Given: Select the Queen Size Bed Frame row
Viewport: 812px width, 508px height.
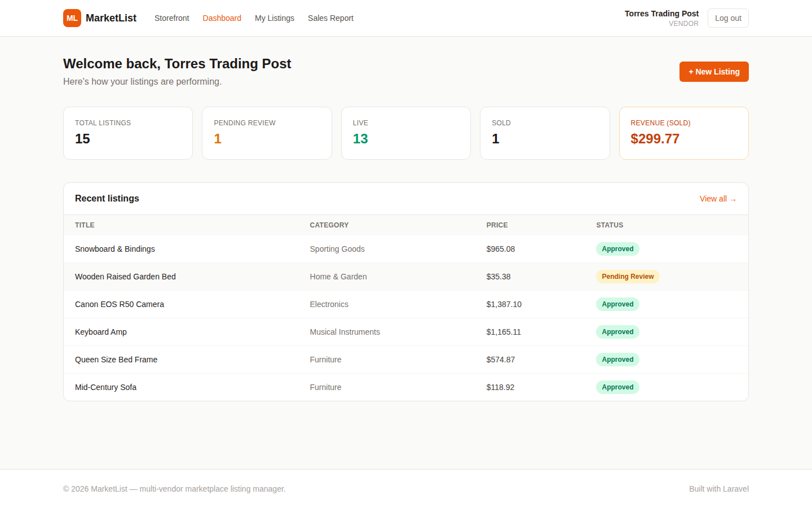Looking at the screenshot, I should tap(406, 360).
